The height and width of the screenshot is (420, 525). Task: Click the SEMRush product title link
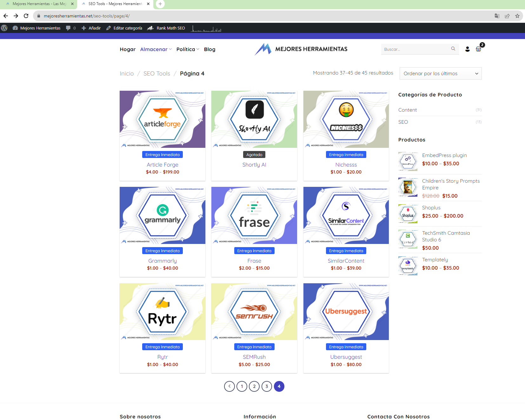pyautogui.click(x=254, y=357)
